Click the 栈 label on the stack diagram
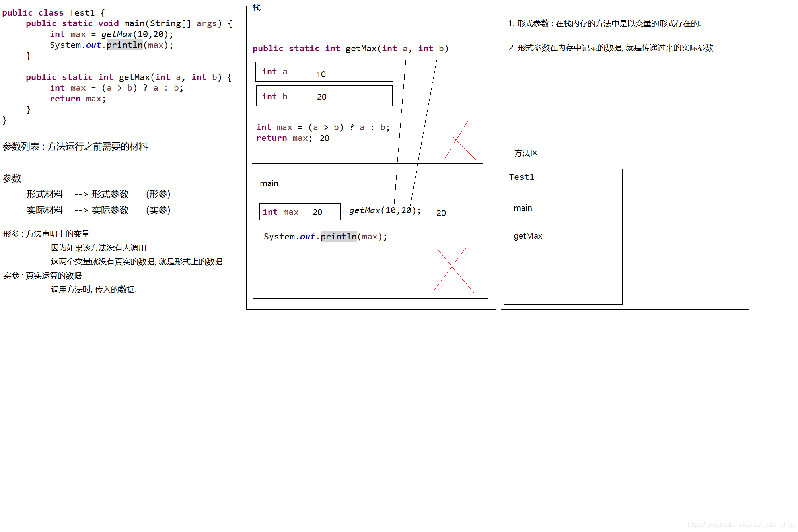Screen dimensions: 798x532 tap(256, 8)
